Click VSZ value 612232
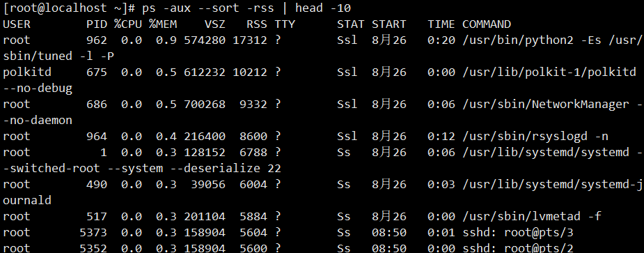The width and height of the screenshot is (644, 253). [205, 72]
